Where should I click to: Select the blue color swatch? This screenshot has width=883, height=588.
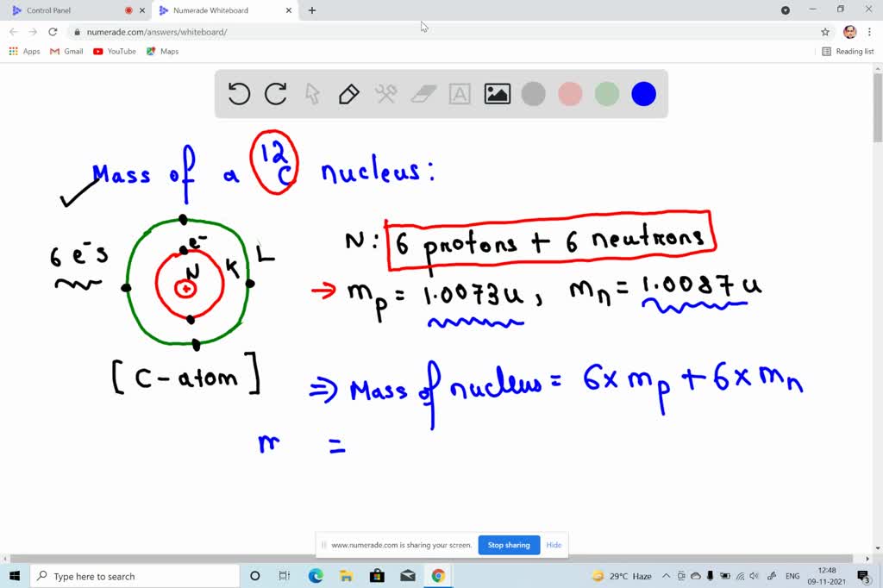coord(643,93)
